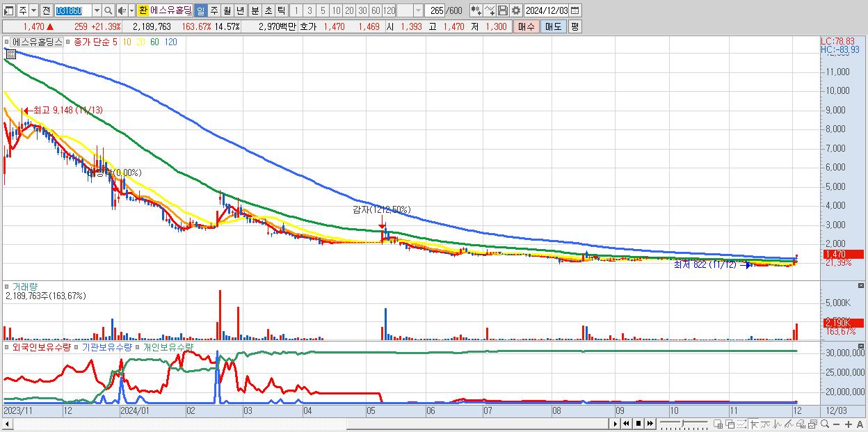Click the 265 bar count field
This screenshot has height=432, width=868.
(x=435, y=10)
